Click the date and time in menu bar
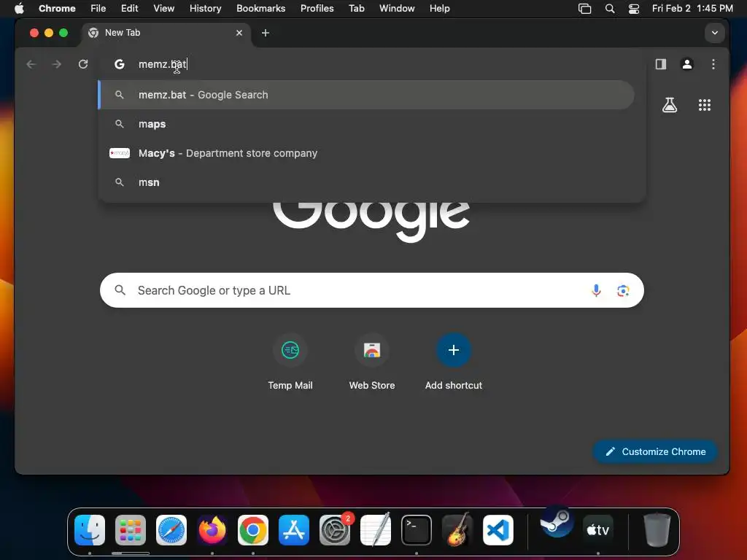 tap(692, 8)
